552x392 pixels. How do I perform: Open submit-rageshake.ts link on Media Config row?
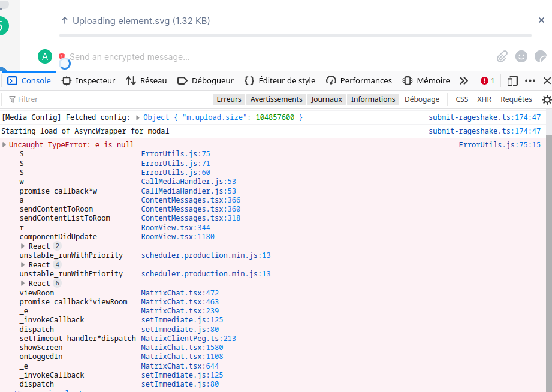pyautogui.click(x=484, y=117)
